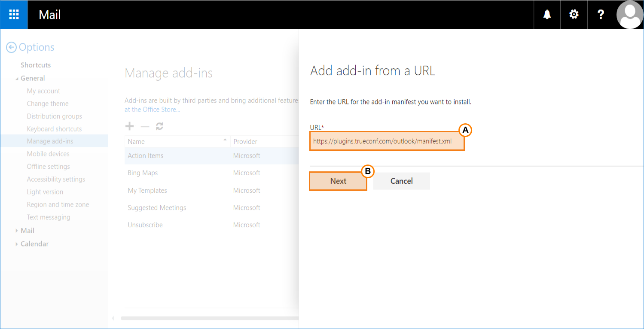This screenshot has width=644, height=329.
Task: Sort add-ins by Name column header
Action: click(137, 142)
